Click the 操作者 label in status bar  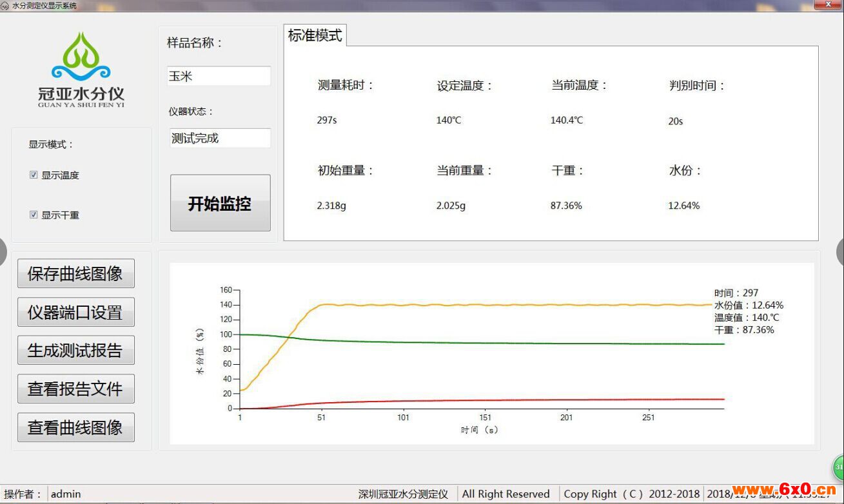tap(22, 494)
